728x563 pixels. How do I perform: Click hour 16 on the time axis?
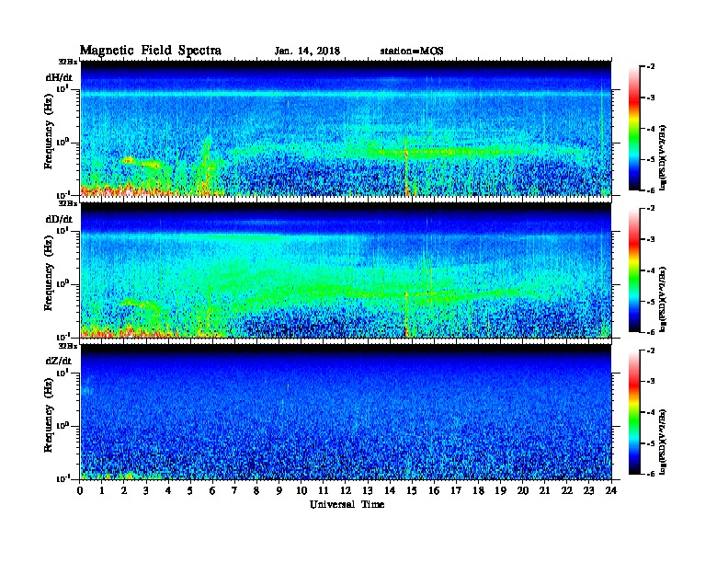pos(434,490)
